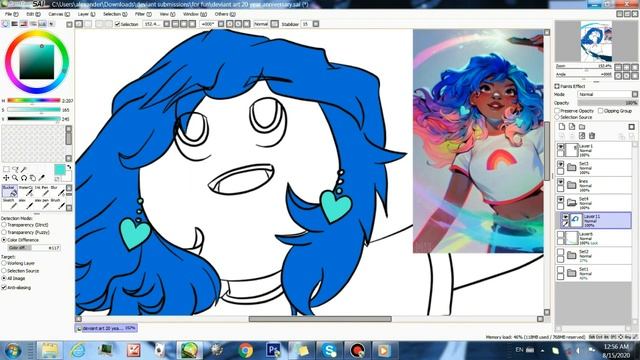Select the Rotate view tool
The height and width of the screenshot is (360, 640).
(x=24, y=178)
